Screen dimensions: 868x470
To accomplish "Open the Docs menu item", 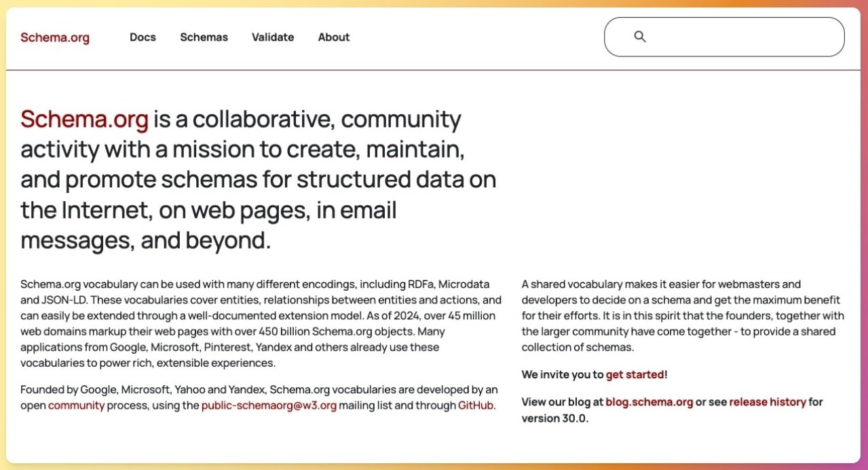I will coord(143,37).
